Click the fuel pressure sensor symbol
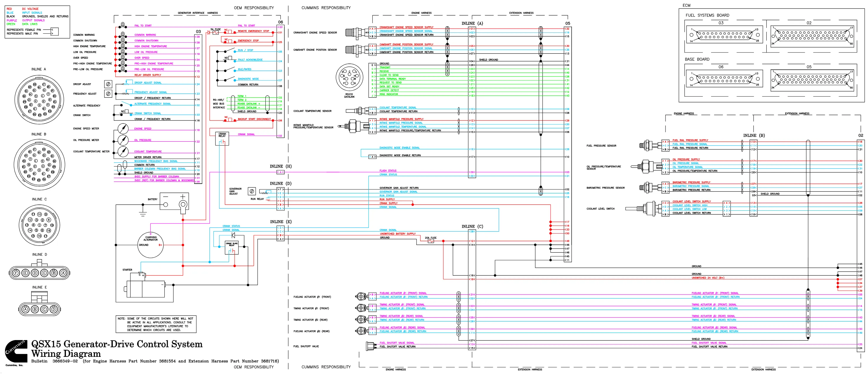 click(650, 146)
